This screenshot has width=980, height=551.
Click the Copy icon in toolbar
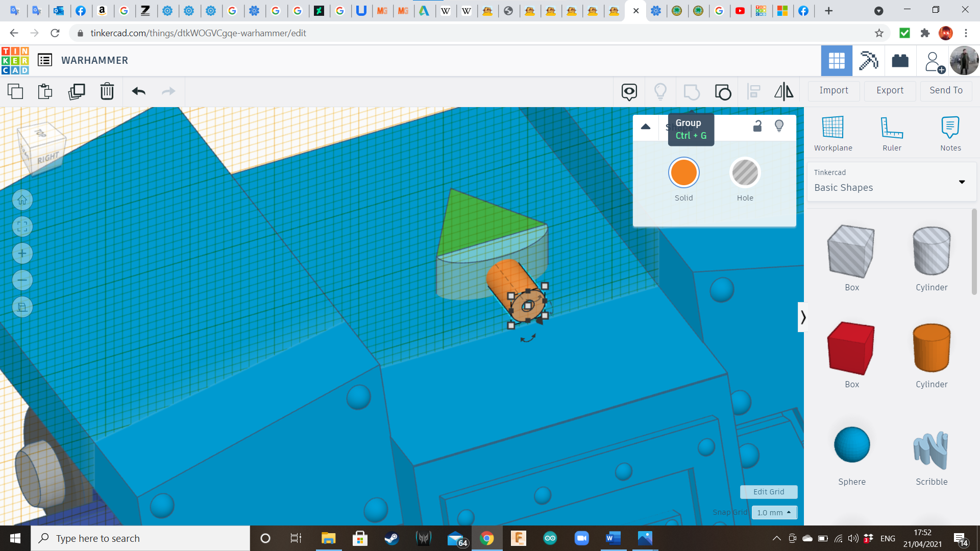[15, 91]
